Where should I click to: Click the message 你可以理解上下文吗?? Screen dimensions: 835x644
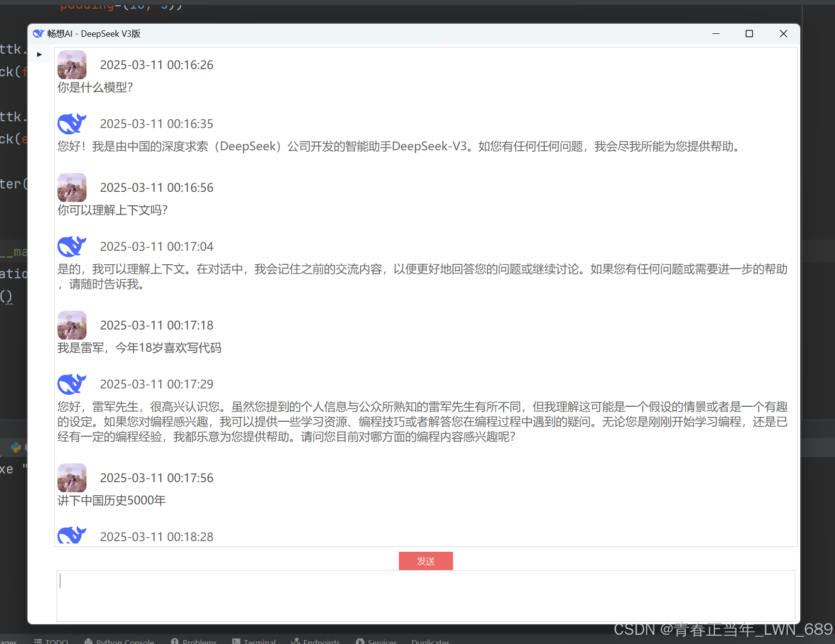tap(113, 210)
